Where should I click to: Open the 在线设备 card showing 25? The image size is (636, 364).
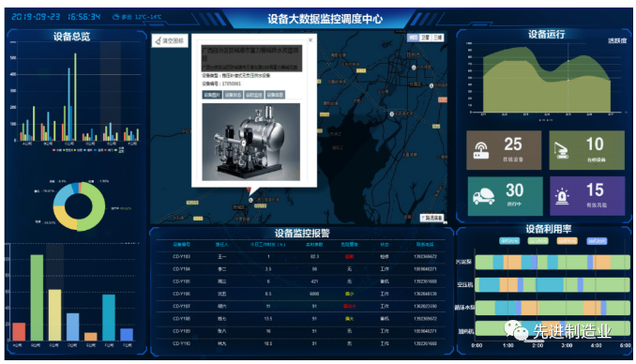coord(504,150)
